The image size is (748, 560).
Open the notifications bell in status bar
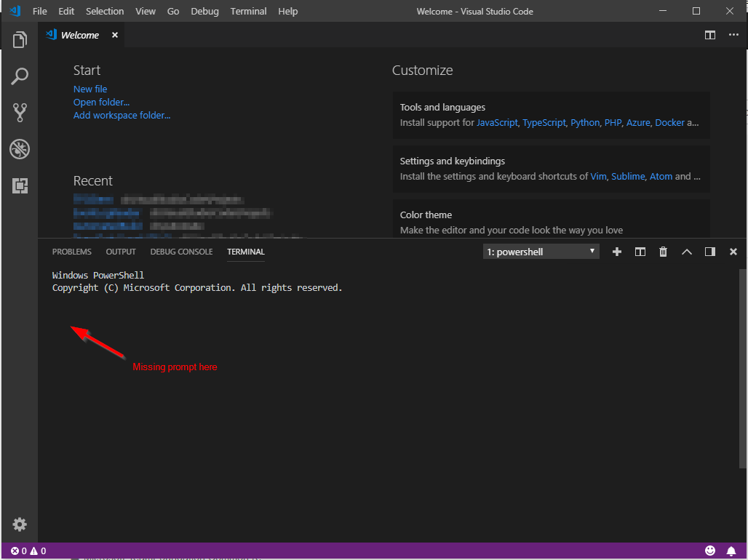point(732,551)
